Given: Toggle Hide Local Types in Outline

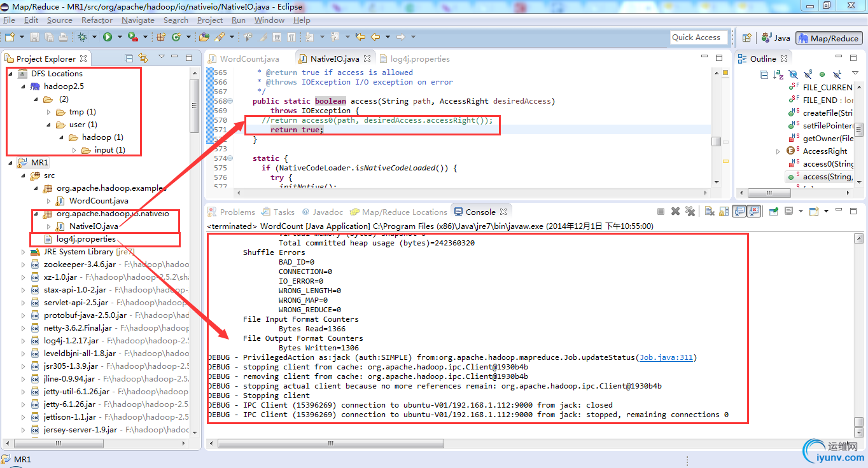Looking at the screenshot, I should 837,74.
